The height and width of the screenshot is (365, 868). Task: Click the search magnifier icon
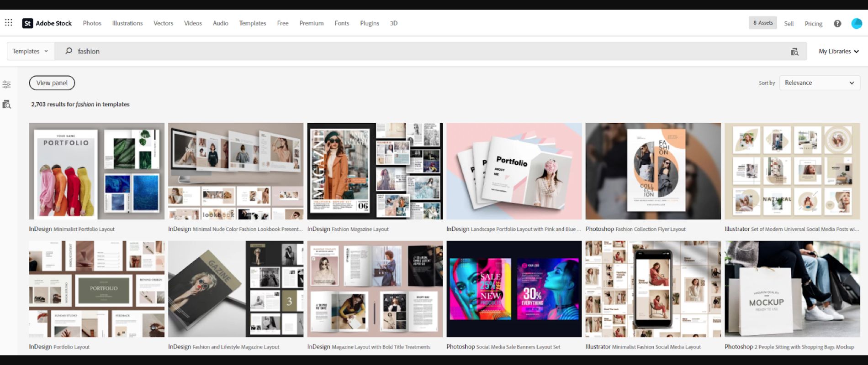click(x=69, y=51)
